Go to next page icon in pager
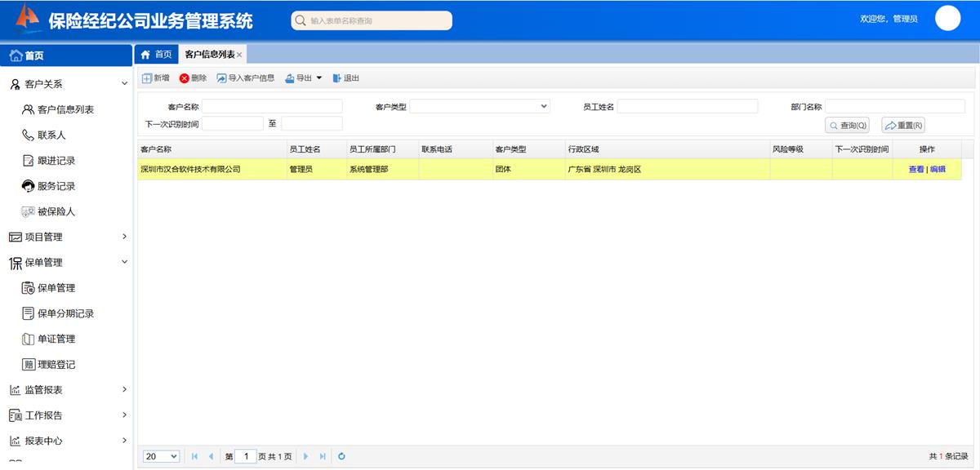The height and width of the screenshot is (470, 980). [x=306, y=456]
